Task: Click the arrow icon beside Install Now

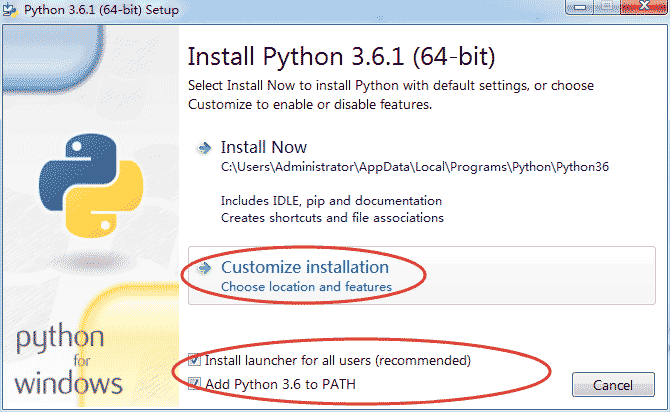Action: [x=205, y=148]
